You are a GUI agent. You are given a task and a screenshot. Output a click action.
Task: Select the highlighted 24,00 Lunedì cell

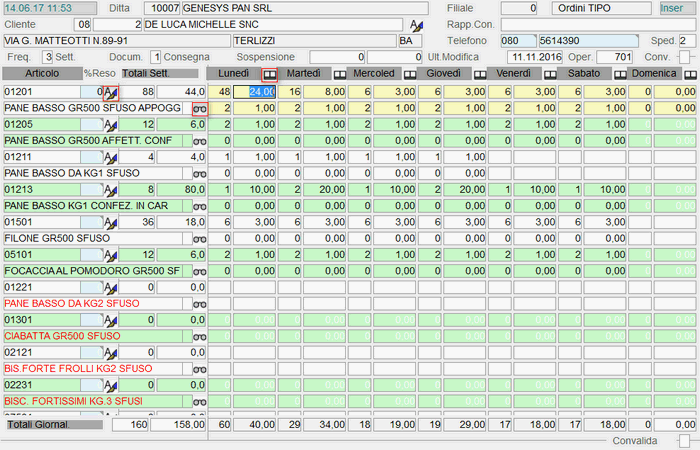pyautogui.click(x=254, y=92)
